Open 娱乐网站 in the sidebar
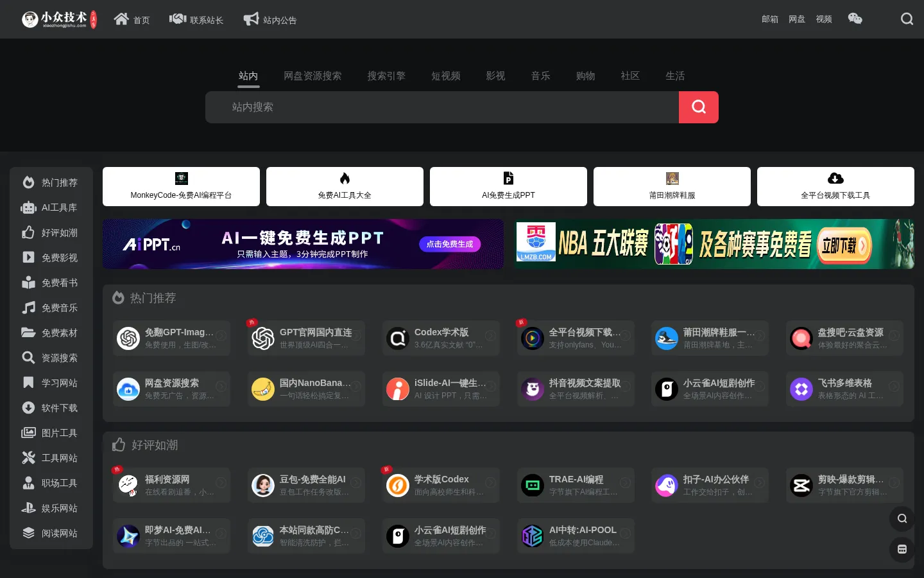 pyautogui.click(x=51, y=508)
